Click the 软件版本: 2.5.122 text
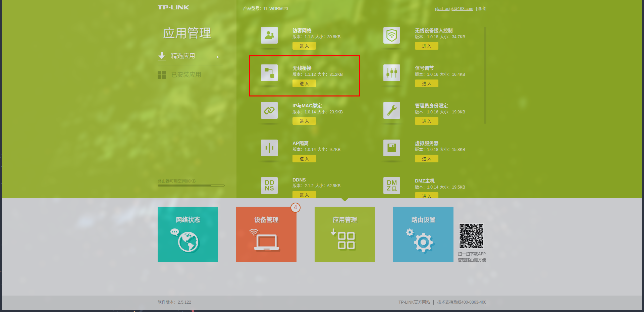Screen dimensions: 644x312 click(x=174, y=302)
